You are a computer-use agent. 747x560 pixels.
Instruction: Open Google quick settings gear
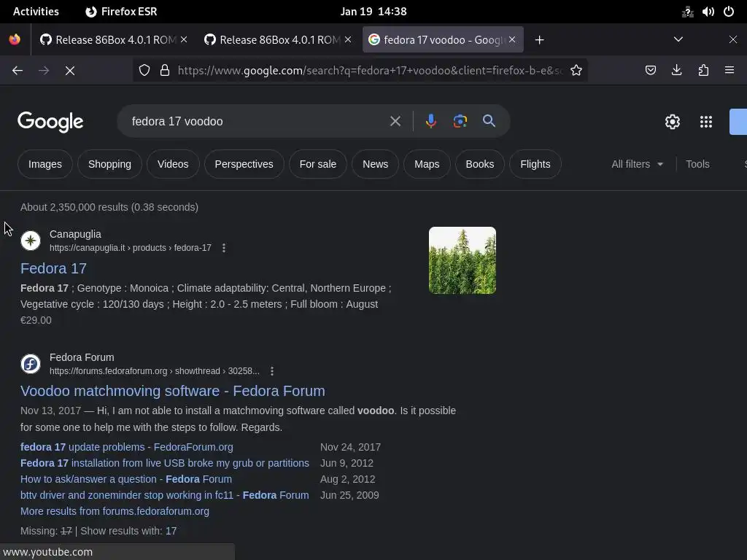(x=672, y=122)
